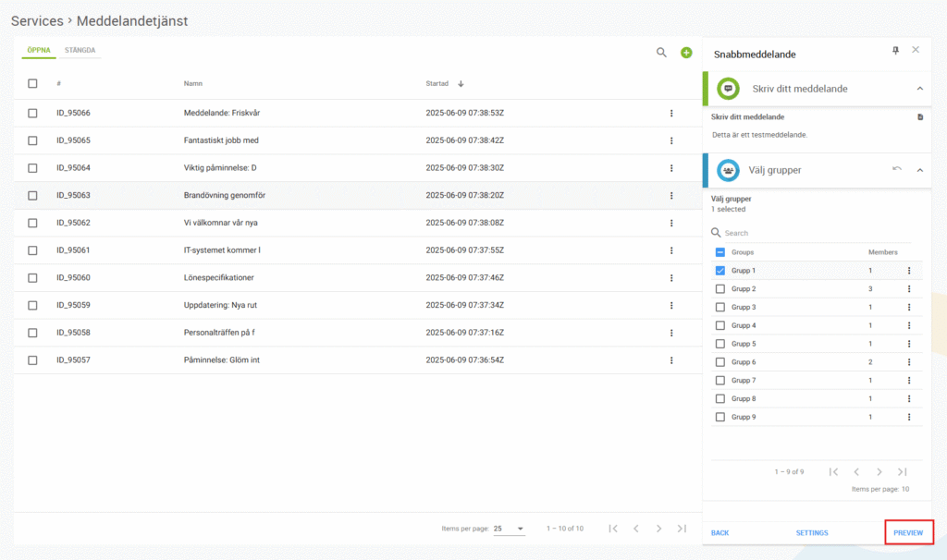Click the BACK button

coord(719,533)
